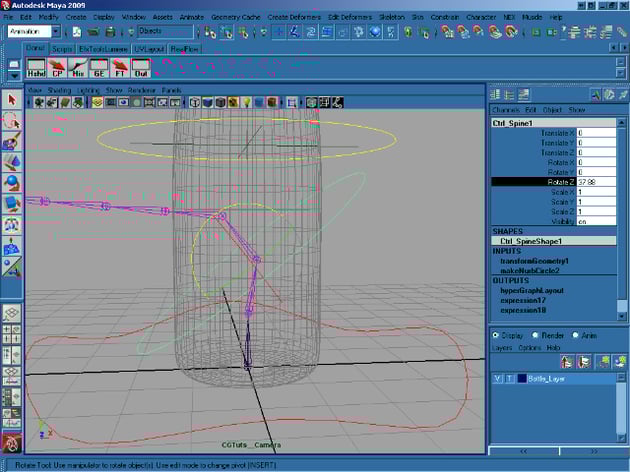Select the arrow Select tool
The image size is (630, 472).
tap(11, 100)
